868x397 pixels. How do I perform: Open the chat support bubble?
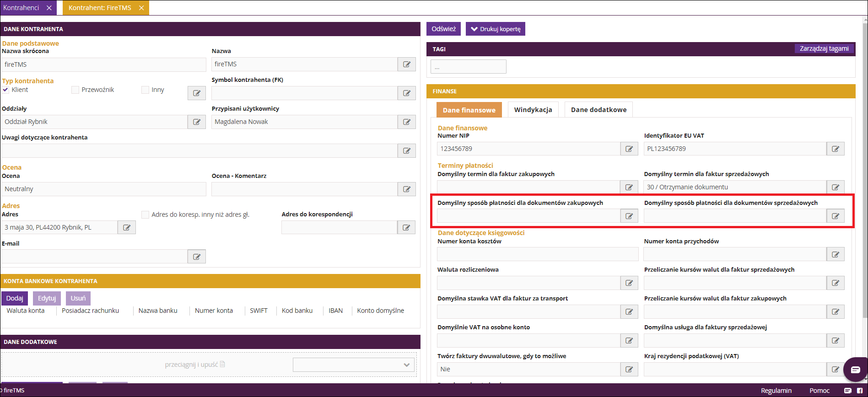855,370
